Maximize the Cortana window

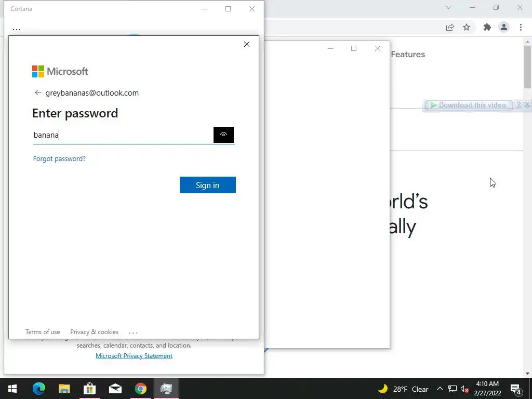(x=228, y=9)
